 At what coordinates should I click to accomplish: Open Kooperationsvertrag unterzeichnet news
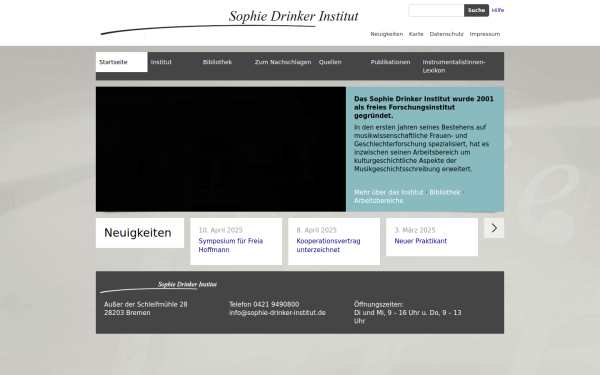tap(328, 245)
